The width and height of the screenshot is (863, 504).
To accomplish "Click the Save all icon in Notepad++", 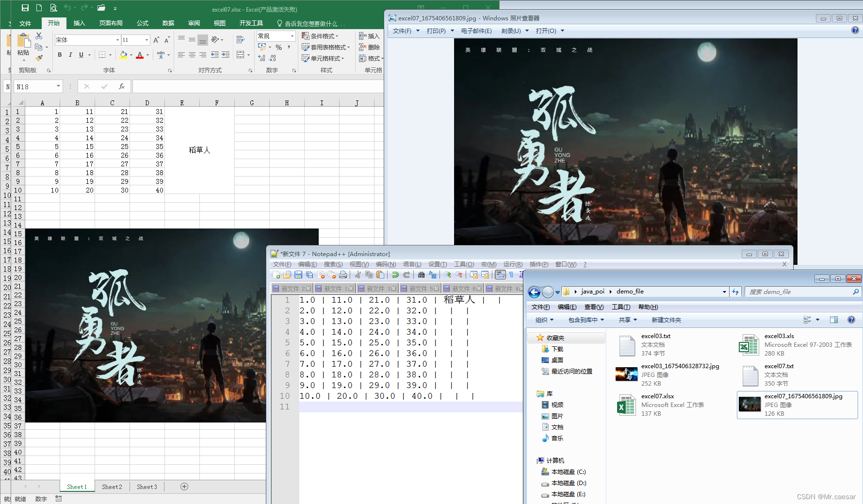I will point(309,275).
